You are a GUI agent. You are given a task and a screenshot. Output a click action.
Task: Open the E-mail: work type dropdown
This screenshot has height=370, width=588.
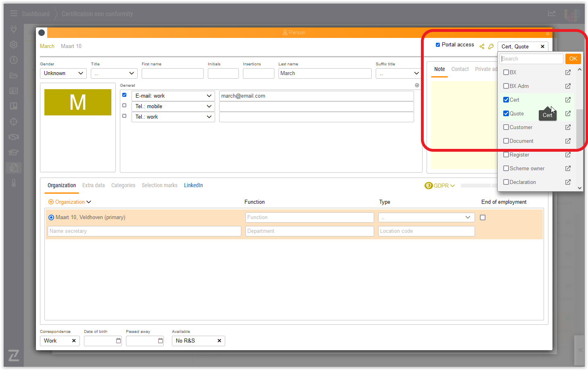[x=173, y=96]
